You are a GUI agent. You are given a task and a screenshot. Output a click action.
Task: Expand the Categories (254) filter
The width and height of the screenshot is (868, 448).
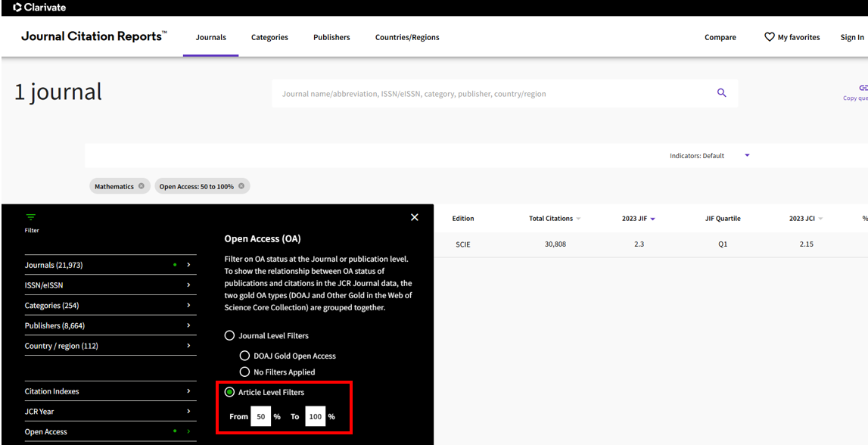click(x=110, y=305)
